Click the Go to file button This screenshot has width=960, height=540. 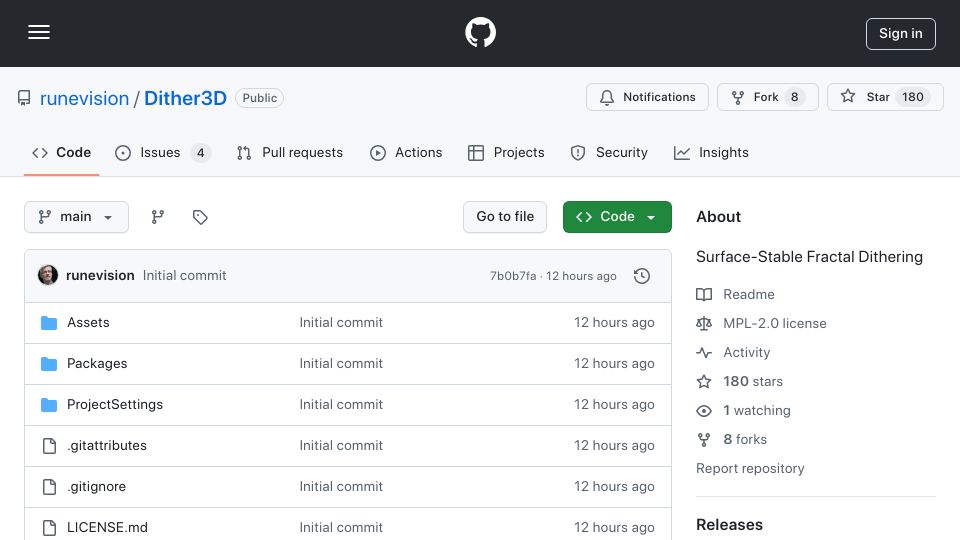point(504,217)
